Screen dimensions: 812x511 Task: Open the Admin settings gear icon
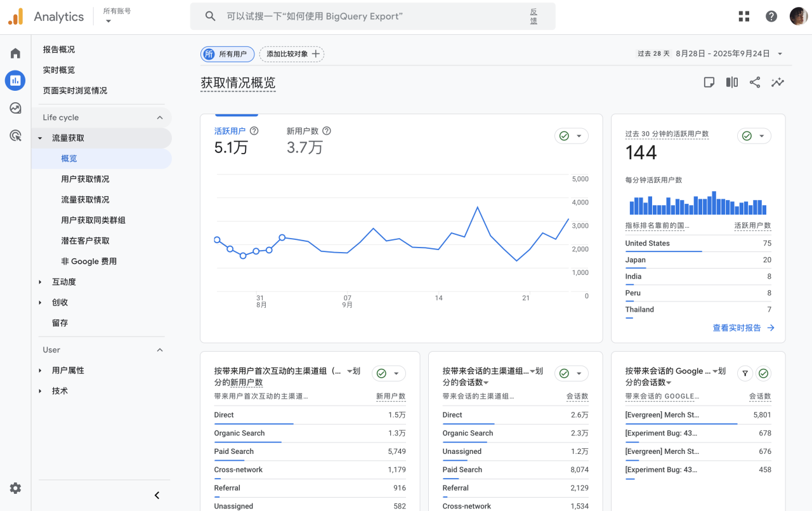point(15,488)
